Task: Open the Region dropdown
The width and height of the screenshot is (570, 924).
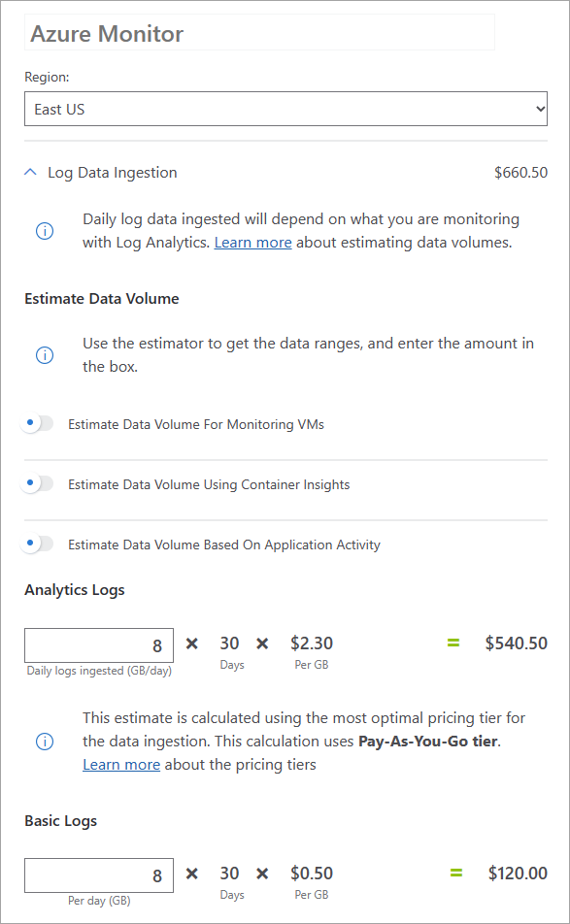Action: point(285,108)
